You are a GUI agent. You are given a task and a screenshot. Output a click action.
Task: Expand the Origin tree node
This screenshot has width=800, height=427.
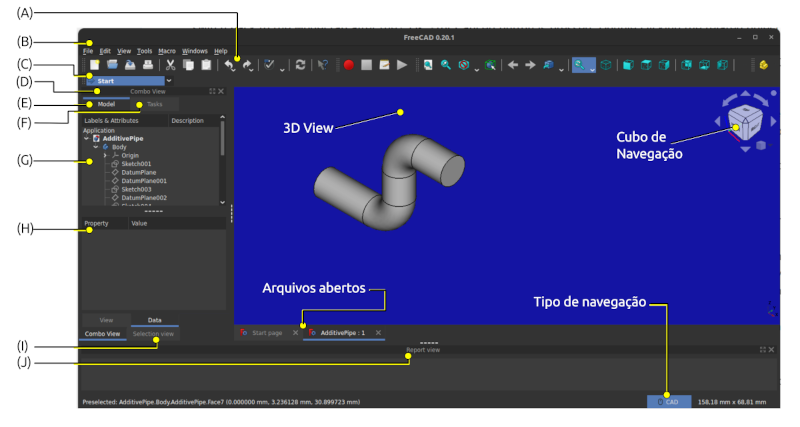[x=105, y=155]
